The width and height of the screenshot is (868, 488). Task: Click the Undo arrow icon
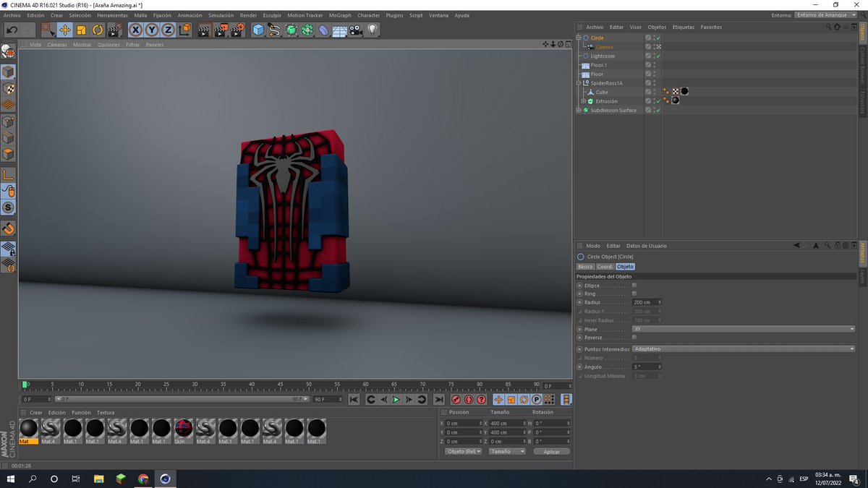coord(12,30)
